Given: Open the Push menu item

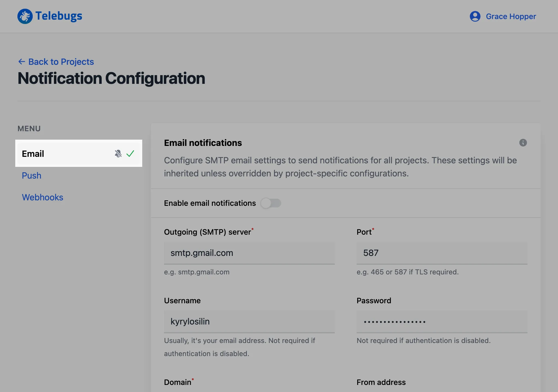Looking at the screenshot, I should point(32,176).
